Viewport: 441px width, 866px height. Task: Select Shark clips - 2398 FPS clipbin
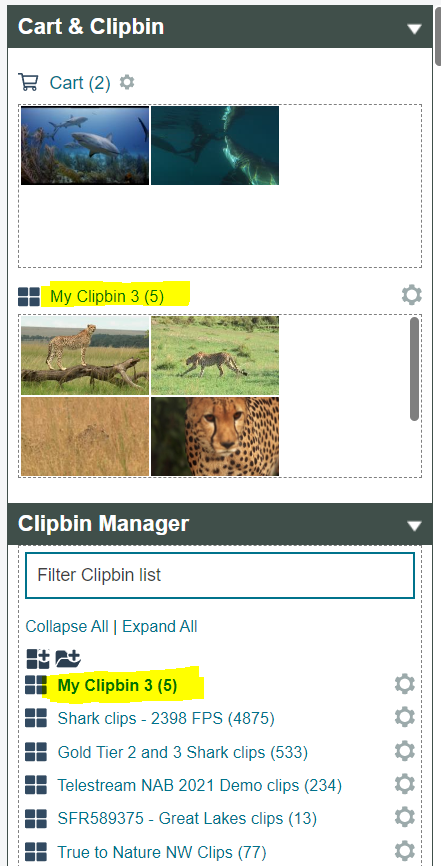click(x=166, y=719)
